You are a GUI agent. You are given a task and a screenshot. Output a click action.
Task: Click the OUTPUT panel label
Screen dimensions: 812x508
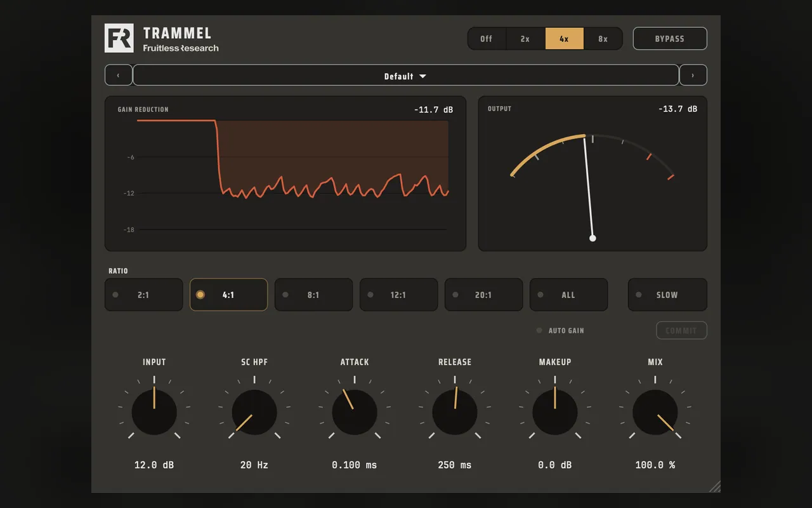point(499,109)
